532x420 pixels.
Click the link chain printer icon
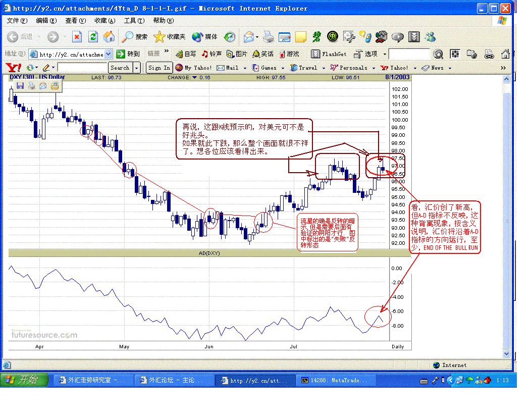(489, 54)
